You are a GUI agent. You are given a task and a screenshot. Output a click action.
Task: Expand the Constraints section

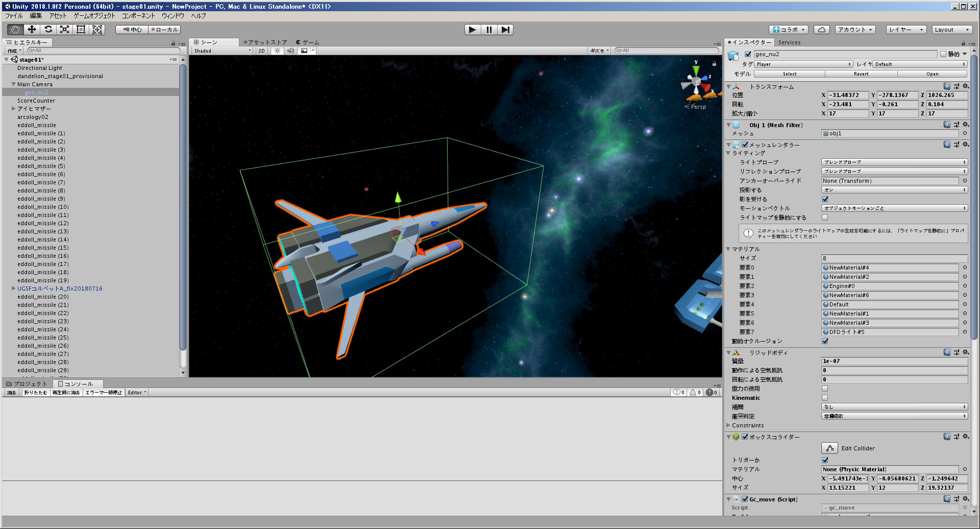click(x=729, y=425)
